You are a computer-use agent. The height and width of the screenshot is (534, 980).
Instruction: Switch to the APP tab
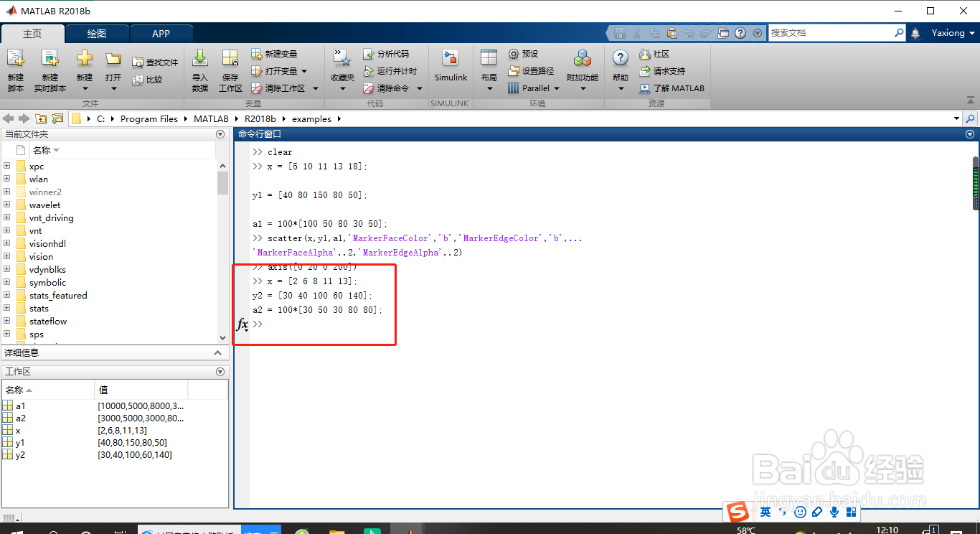pyautogui.click(x=161, y=34)
